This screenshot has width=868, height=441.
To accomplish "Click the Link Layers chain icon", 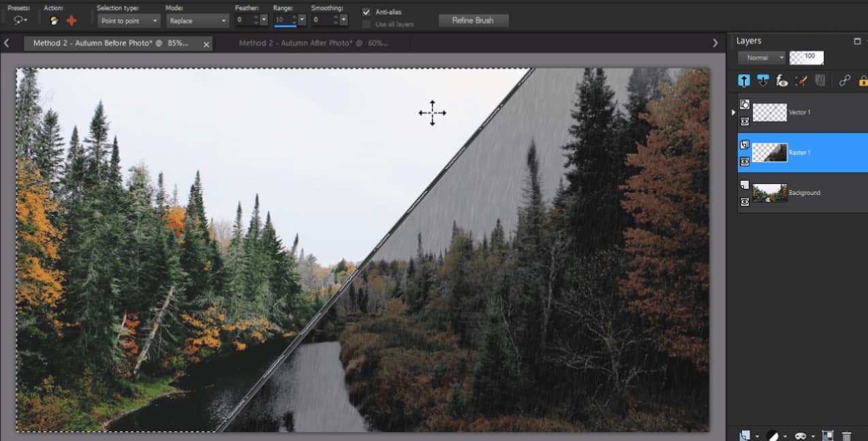I will pos(845,80).
